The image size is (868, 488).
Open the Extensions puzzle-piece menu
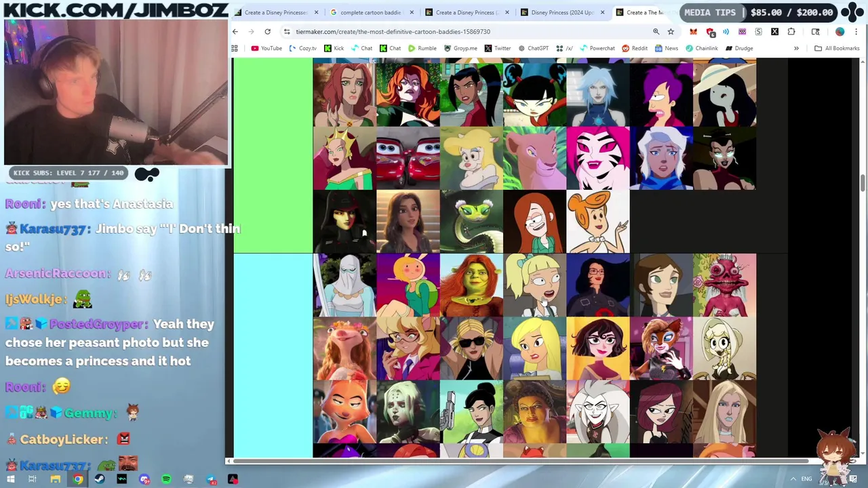coord(791,31)
